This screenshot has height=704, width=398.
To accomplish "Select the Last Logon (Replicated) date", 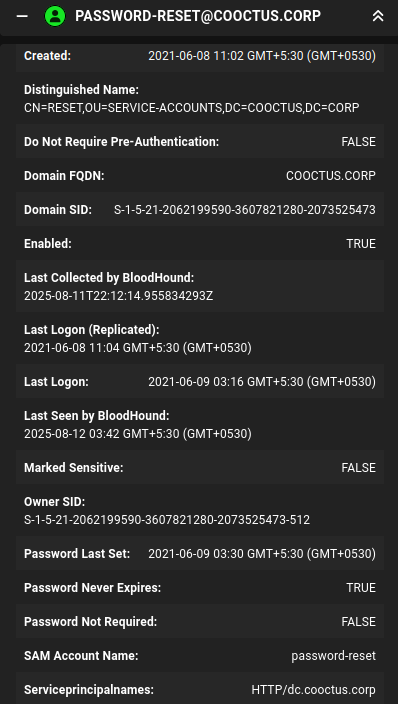I will pyautogui.click(x=138, y=348).
